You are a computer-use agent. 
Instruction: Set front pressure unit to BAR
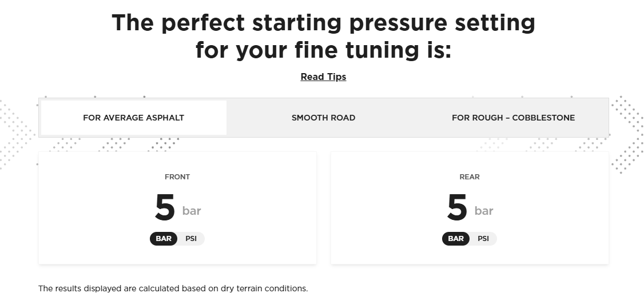[x=164, y=238]
